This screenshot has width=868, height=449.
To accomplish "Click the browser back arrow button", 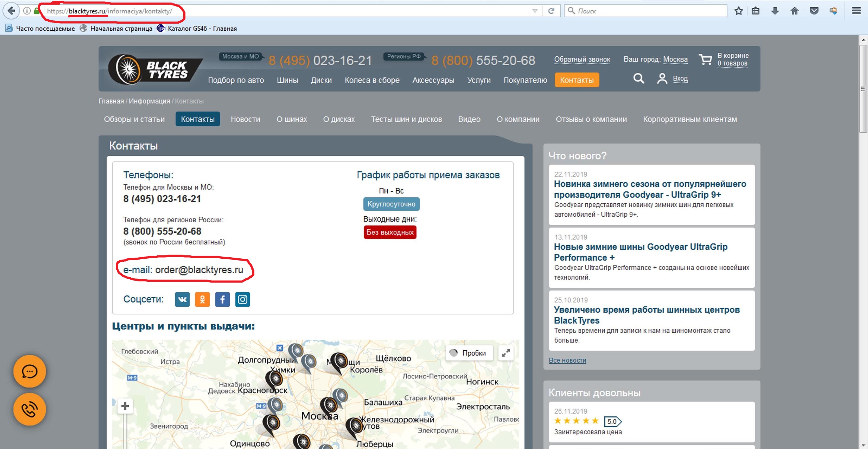I will click(x=11, y=11).
